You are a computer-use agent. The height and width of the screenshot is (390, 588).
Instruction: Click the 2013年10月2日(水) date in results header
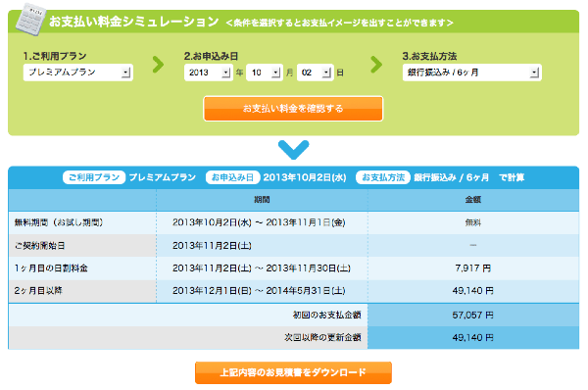(305, 177)
